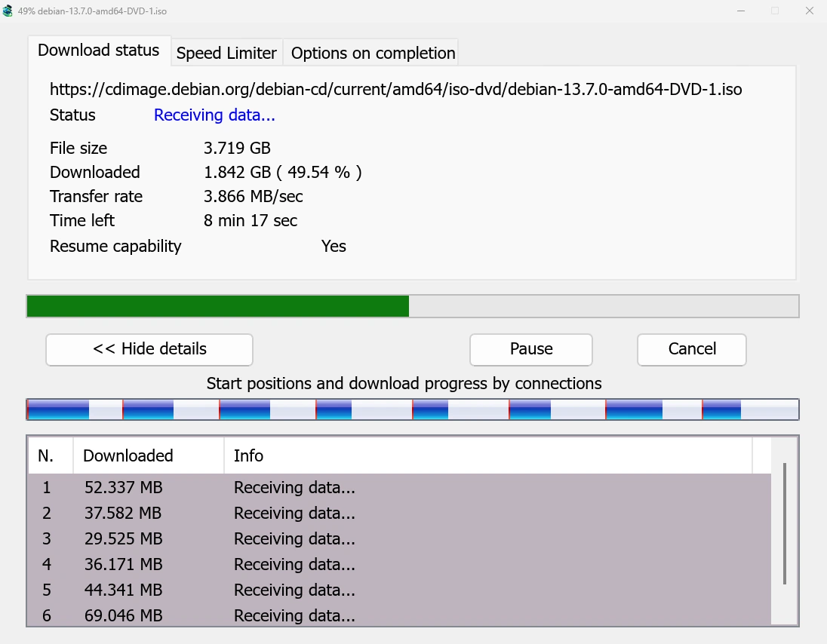Select connection row with 29.525 MB
Image resolution: width=827 pixels, height=644 pixels.
point(400,538)
